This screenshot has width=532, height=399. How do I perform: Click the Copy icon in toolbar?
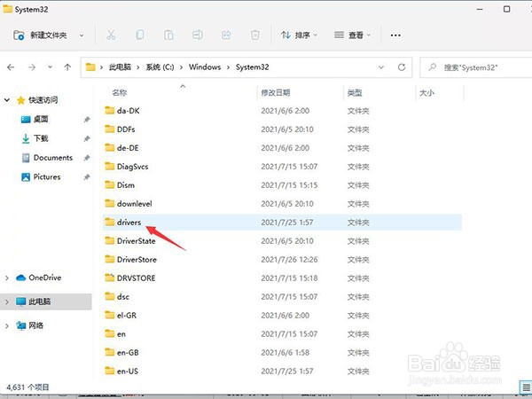[140, 35]
